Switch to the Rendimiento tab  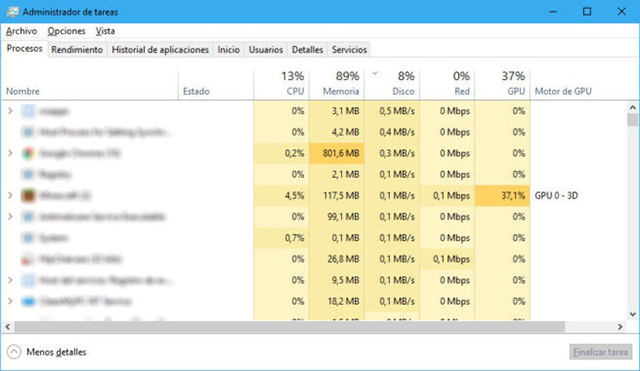[x=77, y=50]
